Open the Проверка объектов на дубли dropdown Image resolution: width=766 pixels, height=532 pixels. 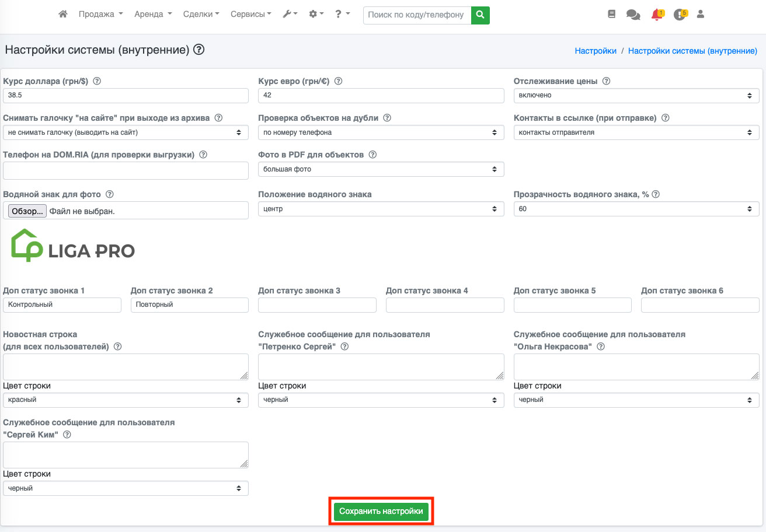[x=381, y=133]
